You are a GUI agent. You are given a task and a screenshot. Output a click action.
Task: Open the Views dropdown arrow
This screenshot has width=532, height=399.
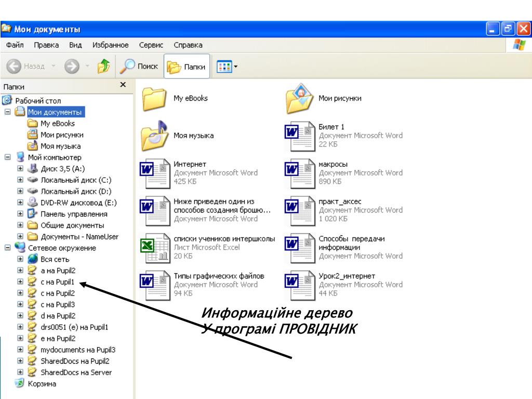coord(236,66)
